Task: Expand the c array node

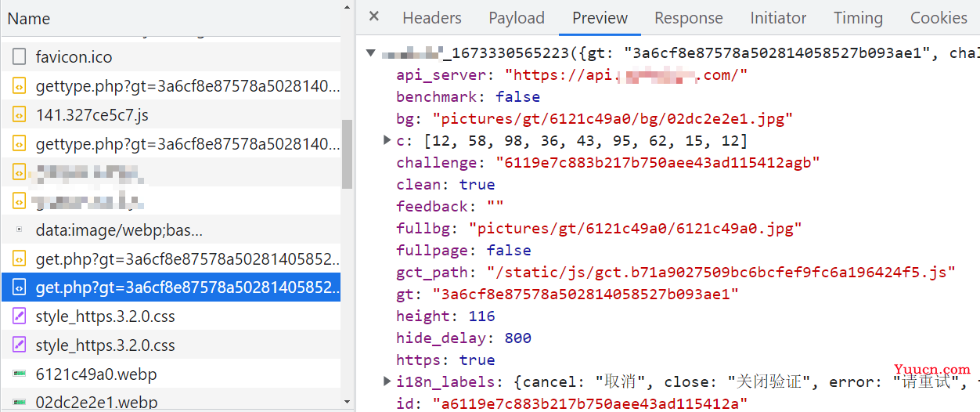Action: pyautogui.click(x=387, y=141)
